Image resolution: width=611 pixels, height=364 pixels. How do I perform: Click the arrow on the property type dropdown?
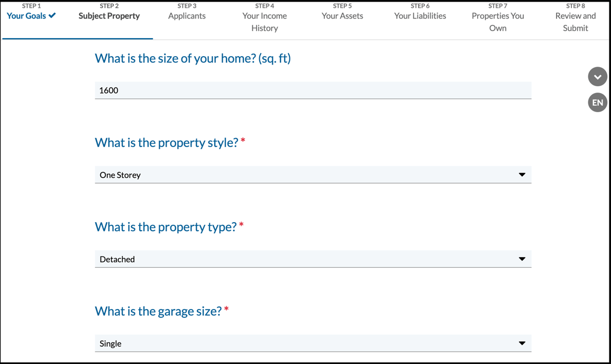tap(522, 259)
